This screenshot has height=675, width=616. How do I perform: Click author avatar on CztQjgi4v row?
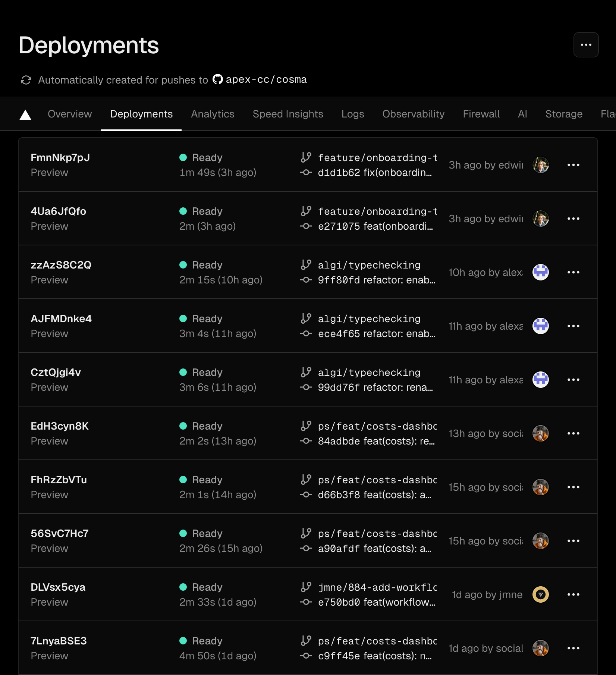click(x=540, y=380)
